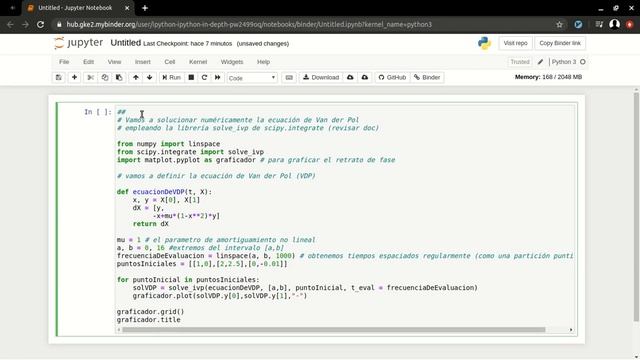Restart kernel and run all cells icon
Screen dimensions: 640x360
tap(218, 78)
